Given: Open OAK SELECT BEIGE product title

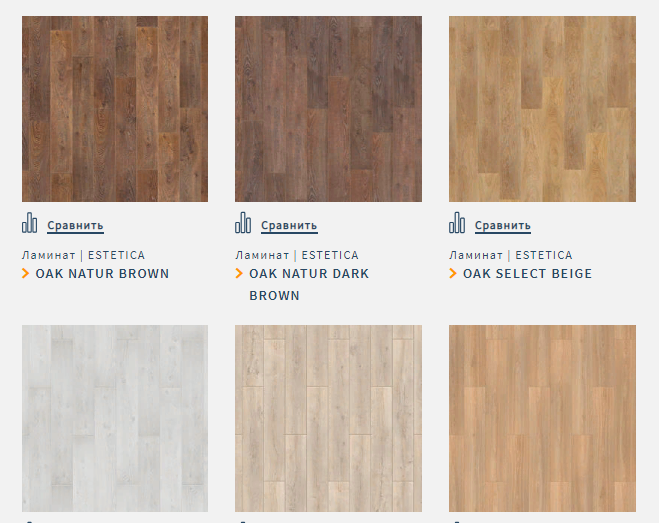Looking at the screenshot, I should 527,274.
